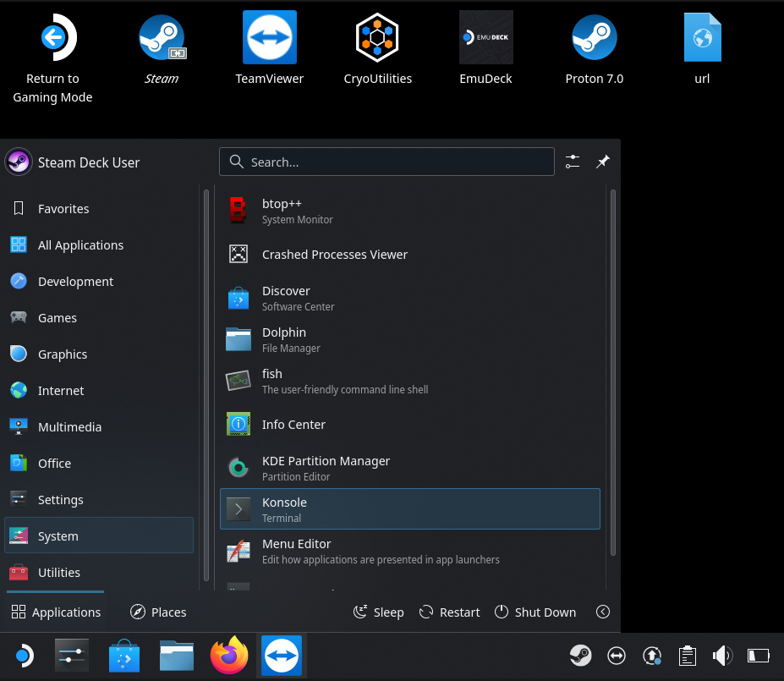
Task: Switch to the Applications tab
Action: point(56,612)
